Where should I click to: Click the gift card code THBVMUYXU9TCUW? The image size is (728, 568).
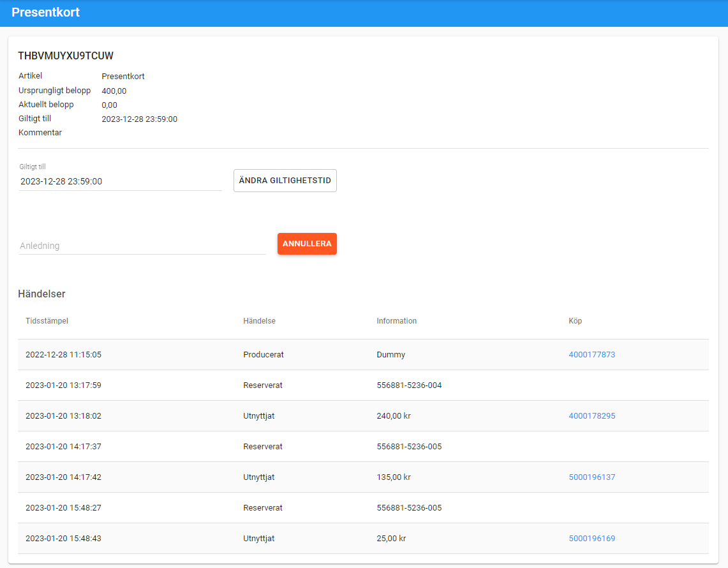(66, 56)
